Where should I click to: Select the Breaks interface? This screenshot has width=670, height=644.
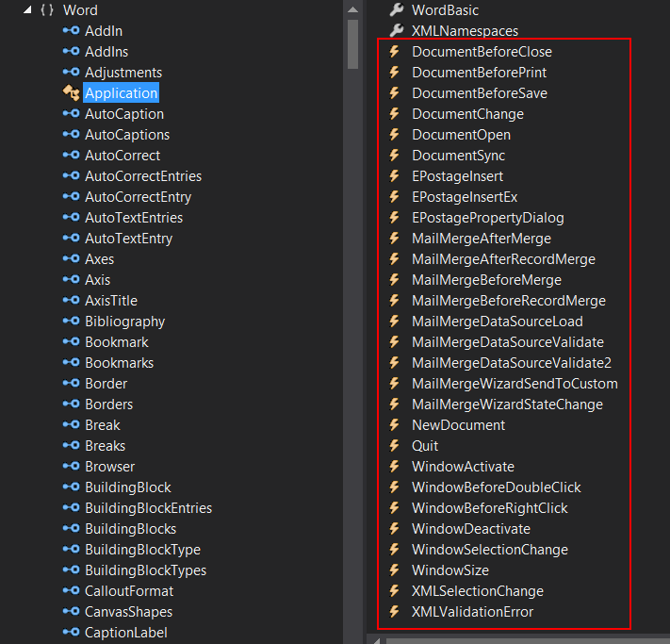(106, 446)
